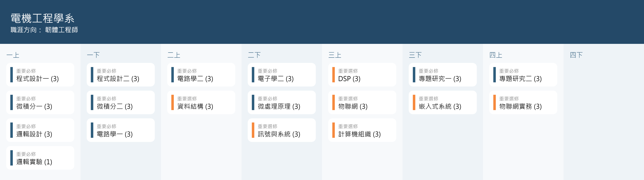Click the 微處理原理 course card

coord(282,103)
